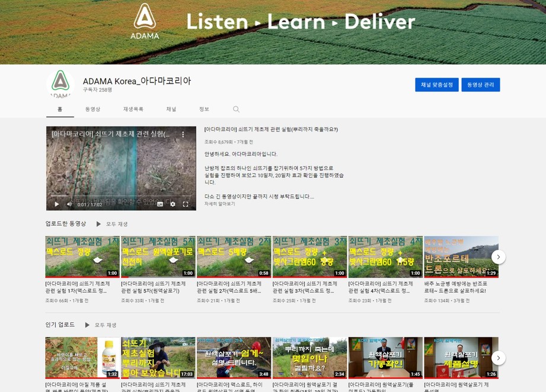Click the 동영상 관리 button
546x392 pixels.
[x=481, y=85]
